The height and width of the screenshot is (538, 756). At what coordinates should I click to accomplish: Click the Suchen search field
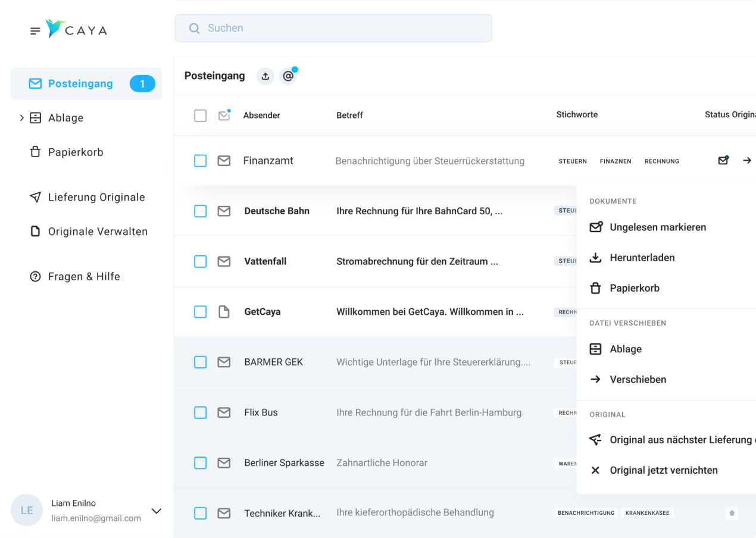coord(333,28)
